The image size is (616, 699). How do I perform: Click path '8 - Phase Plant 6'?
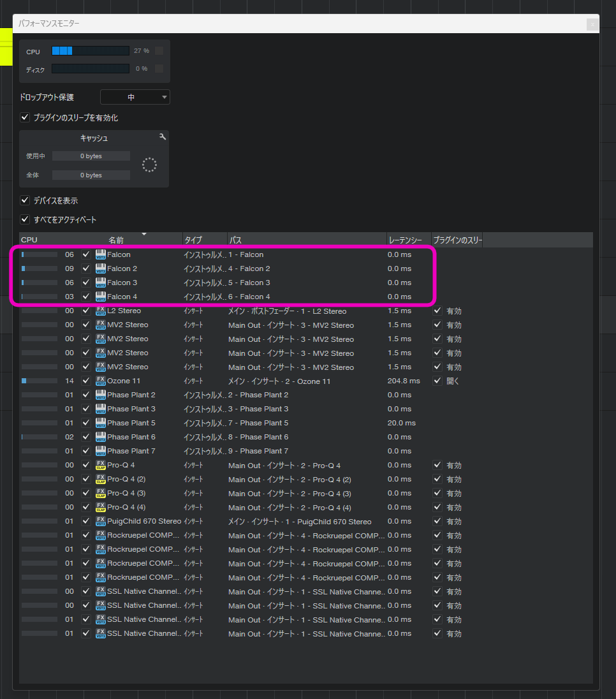click(258, 437)
